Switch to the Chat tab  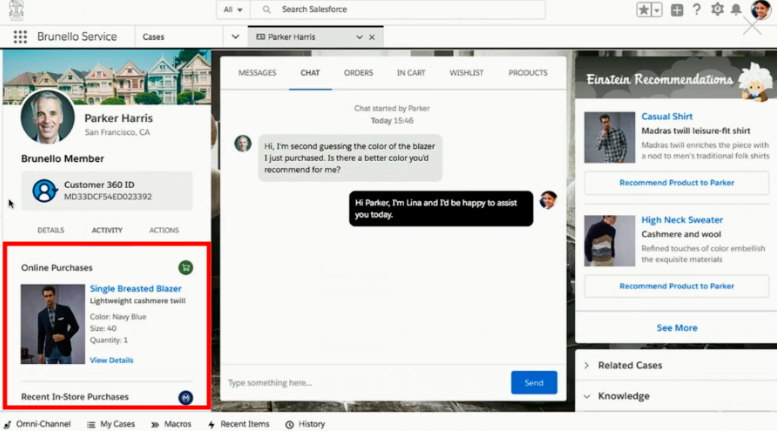pyautogui.click(x=310, y=73)
